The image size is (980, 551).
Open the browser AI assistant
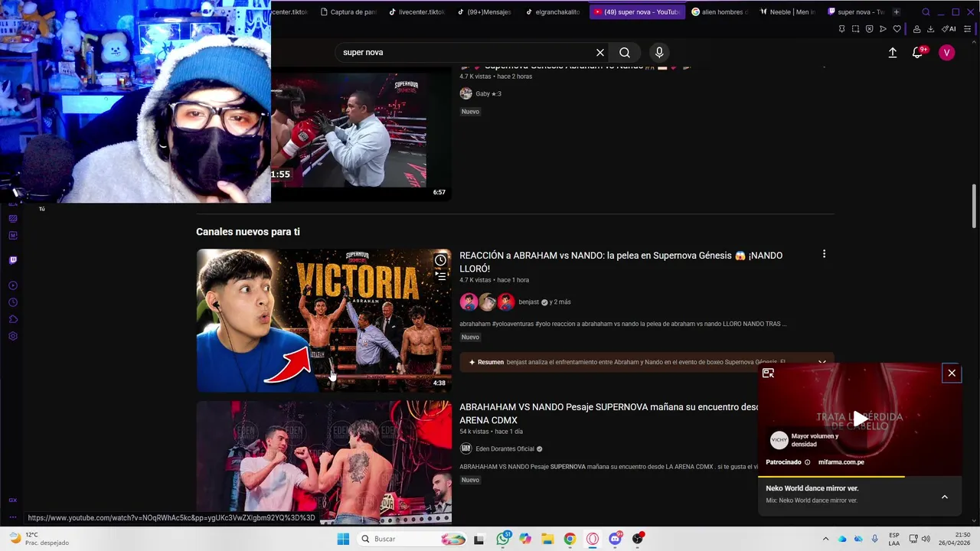[949, 29]
